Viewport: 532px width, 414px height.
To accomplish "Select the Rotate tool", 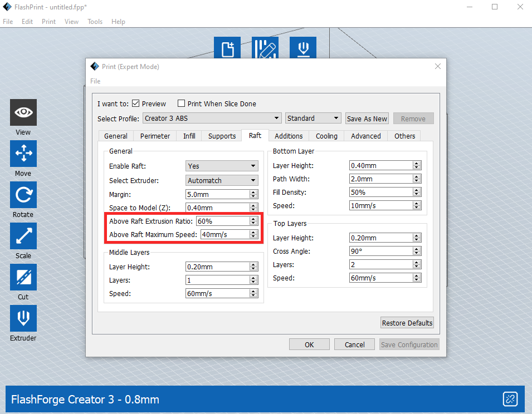I will [x=23, y=195].
